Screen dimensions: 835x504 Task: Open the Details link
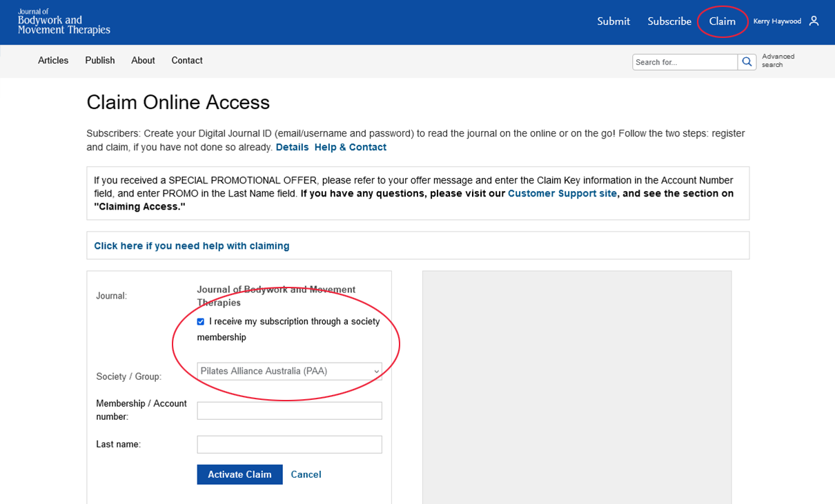(x=292, y=148)
